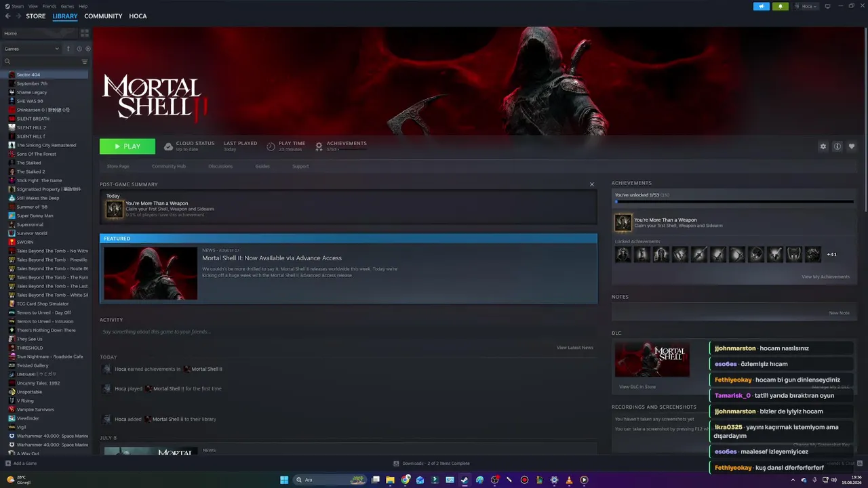Open Mortal Shell II: Now Available news headline
868x488 pixels.
tap(272, 258)
